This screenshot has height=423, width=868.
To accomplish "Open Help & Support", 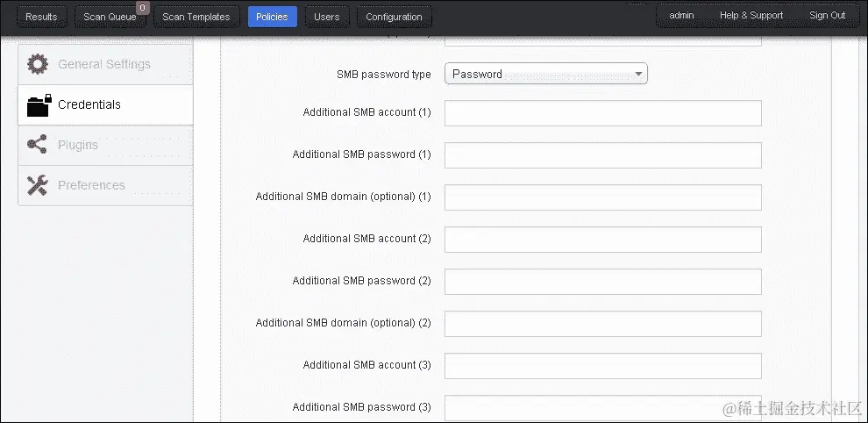I will coord(751,16).
